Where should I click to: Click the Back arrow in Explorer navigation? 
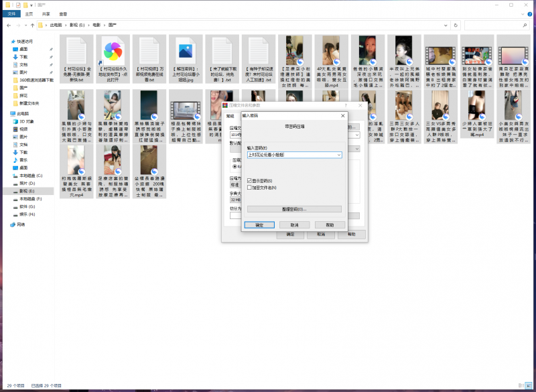[7, 25]
